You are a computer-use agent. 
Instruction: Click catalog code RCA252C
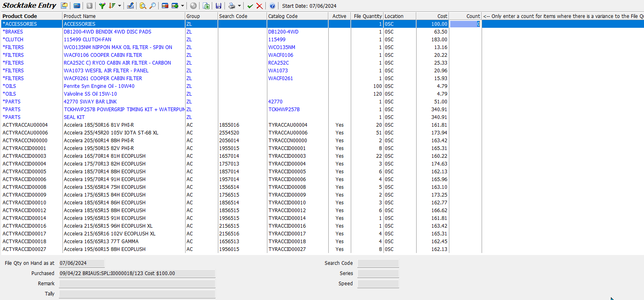tap(278, 63)
